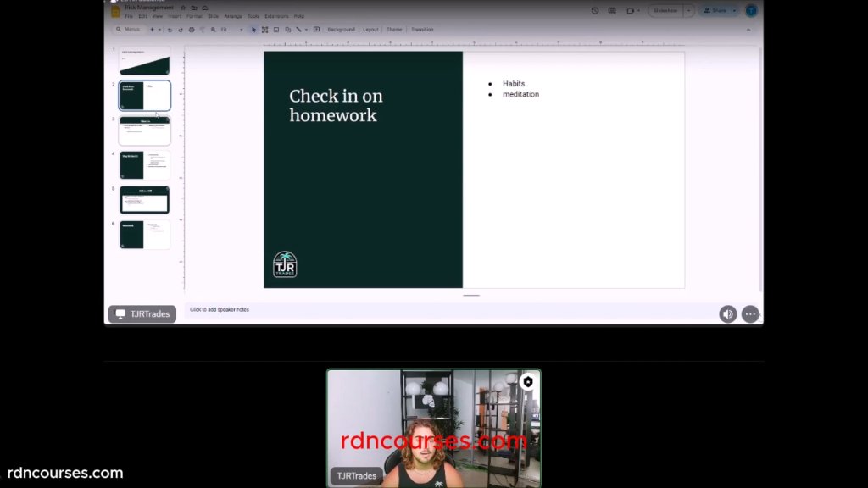Click the Menus search box

[129, 30]
